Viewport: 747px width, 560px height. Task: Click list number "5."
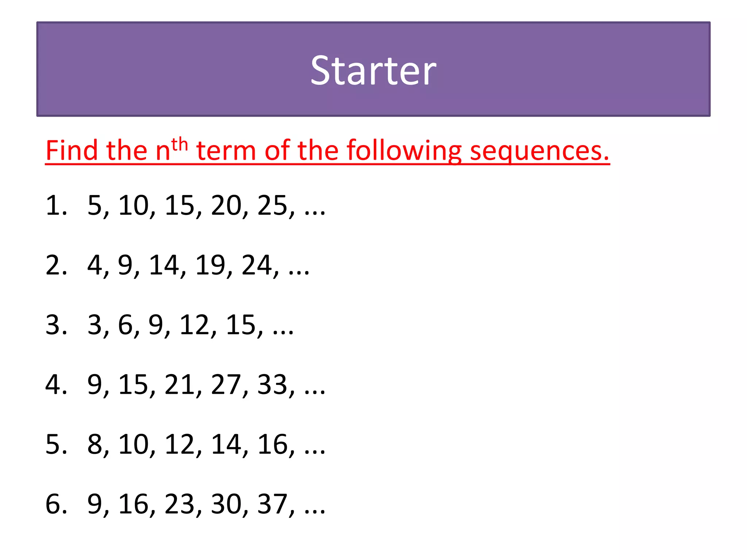point(56,444)
